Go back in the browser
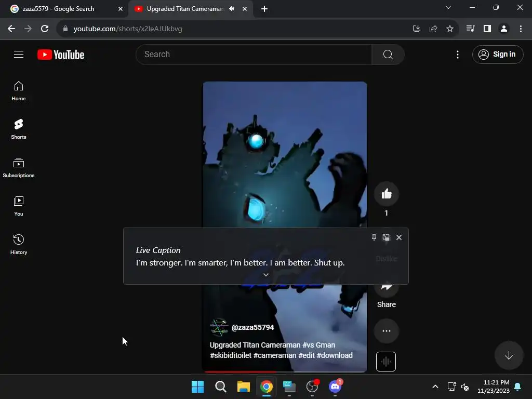 [11, 29]
